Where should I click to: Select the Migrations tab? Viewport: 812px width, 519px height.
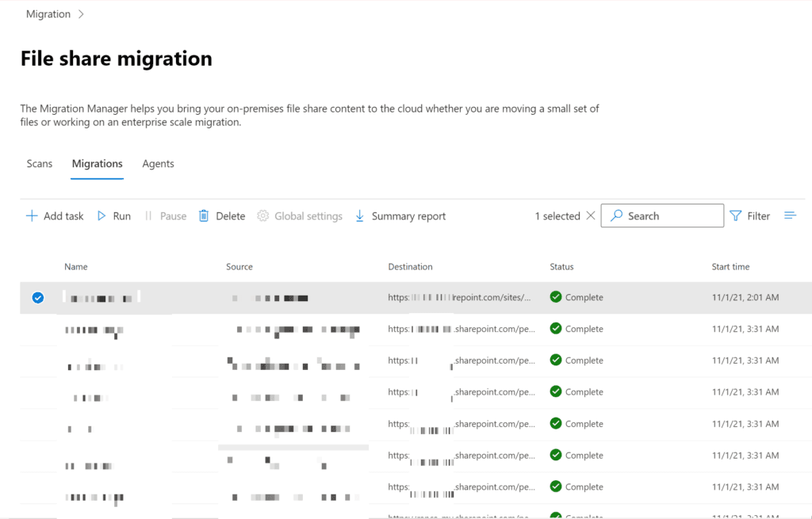pyautogui.click(x=97, y=164)
